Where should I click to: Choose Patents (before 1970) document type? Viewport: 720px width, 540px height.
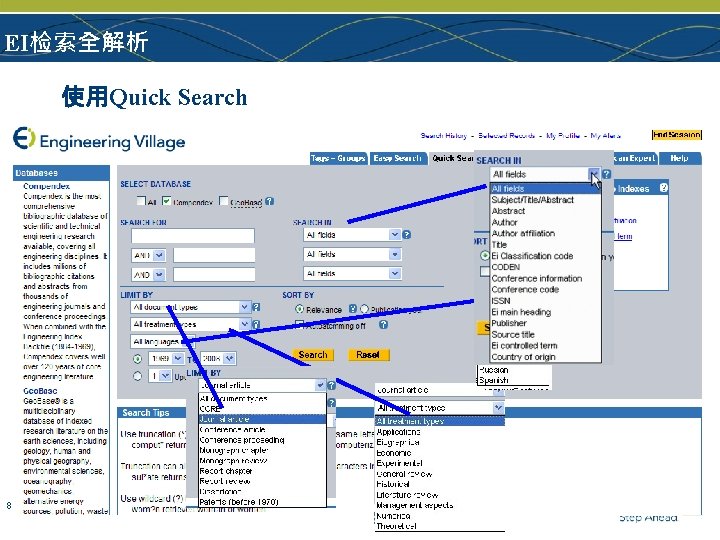pos(262,502)
